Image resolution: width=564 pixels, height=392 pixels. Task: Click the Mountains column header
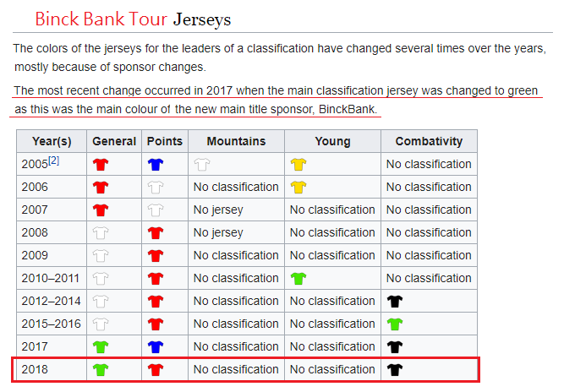236,141
